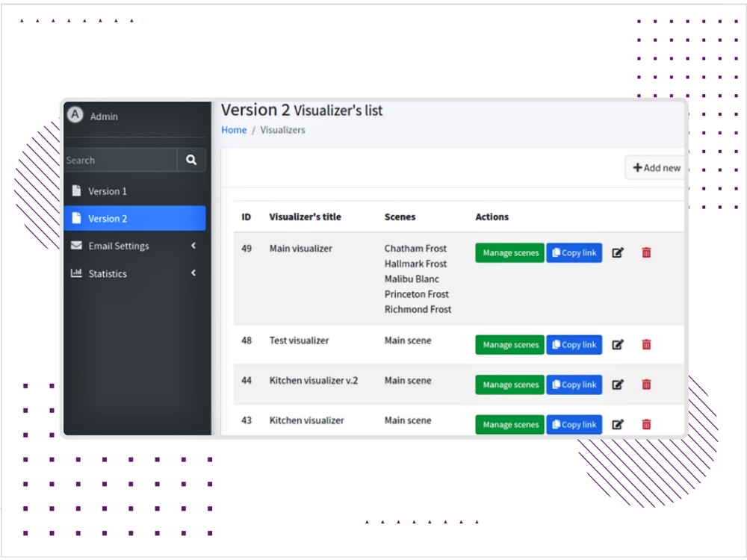
Task: Click the Actions column header
Action: point(492,217)
